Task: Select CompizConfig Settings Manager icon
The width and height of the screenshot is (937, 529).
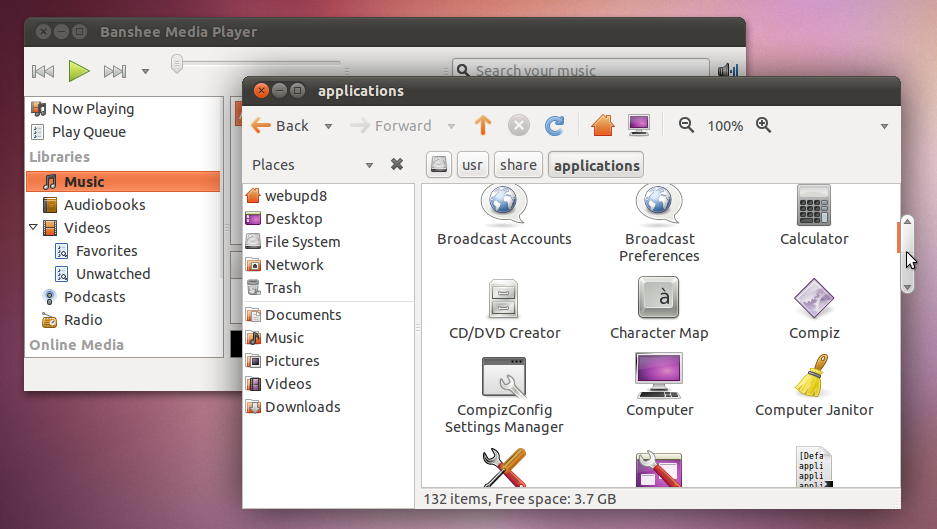Action: (504, 378)
